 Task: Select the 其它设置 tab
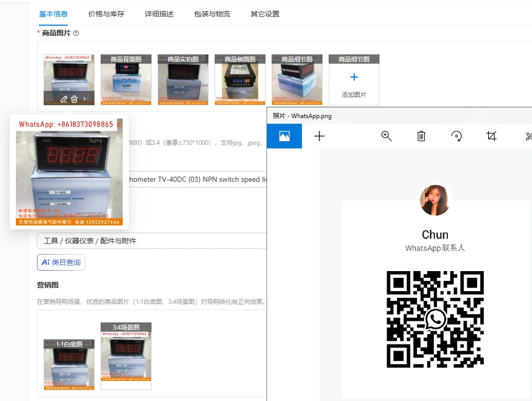pos(265,14)
